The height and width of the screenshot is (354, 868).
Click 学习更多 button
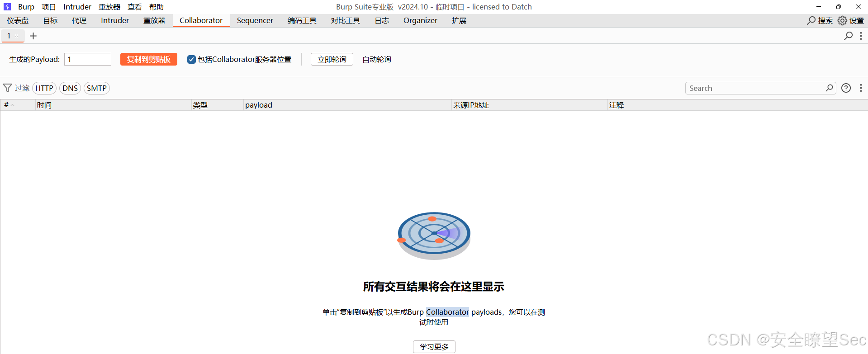[434, 347]
